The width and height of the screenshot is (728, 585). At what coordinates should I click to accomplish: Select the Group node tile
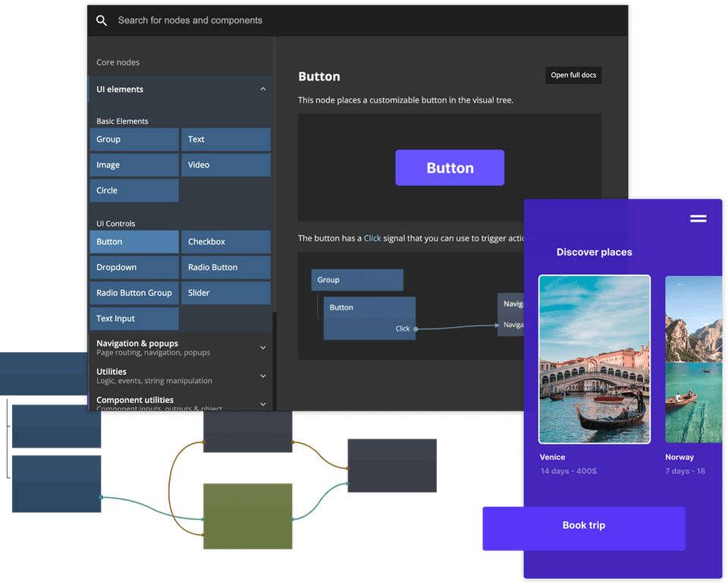(133, 139)
